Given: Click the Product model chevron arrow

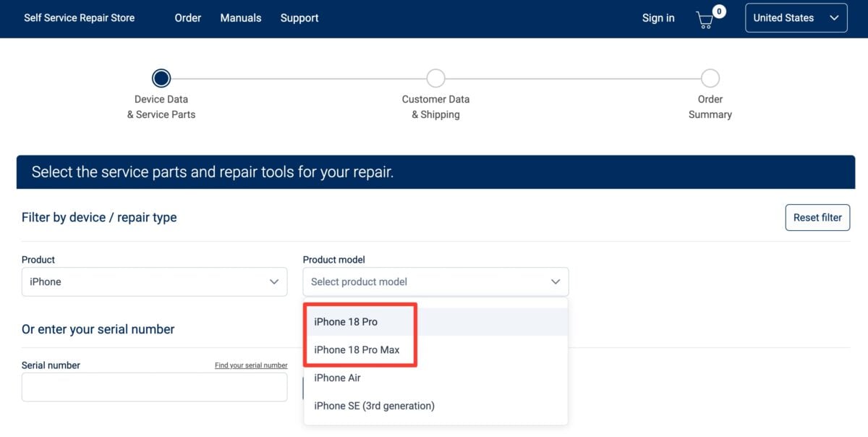Looking at the screenshot, I should [x=556, y=281].
